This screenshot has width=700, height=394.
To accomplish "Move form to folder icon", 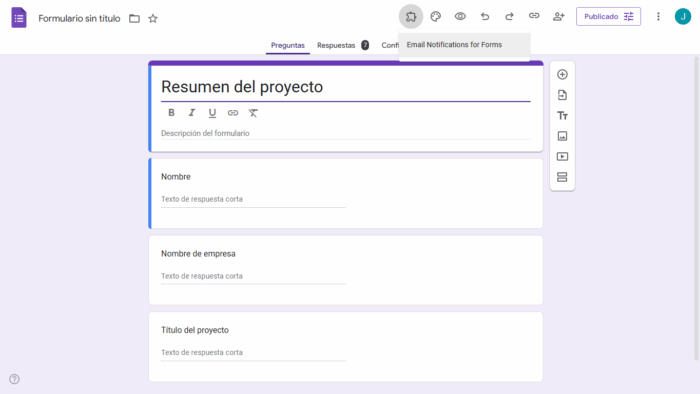I will click(x=134, y=18).
